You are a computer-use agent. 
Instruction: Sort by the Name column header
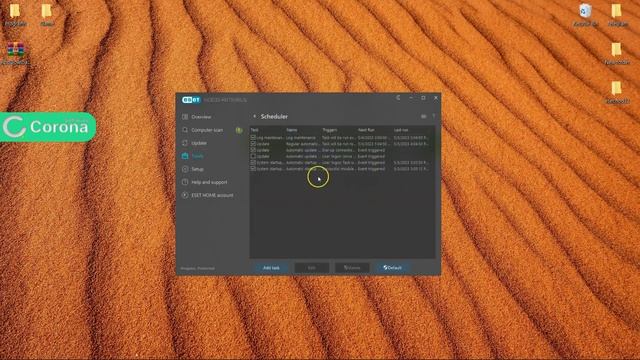click(x=291, y=130)
